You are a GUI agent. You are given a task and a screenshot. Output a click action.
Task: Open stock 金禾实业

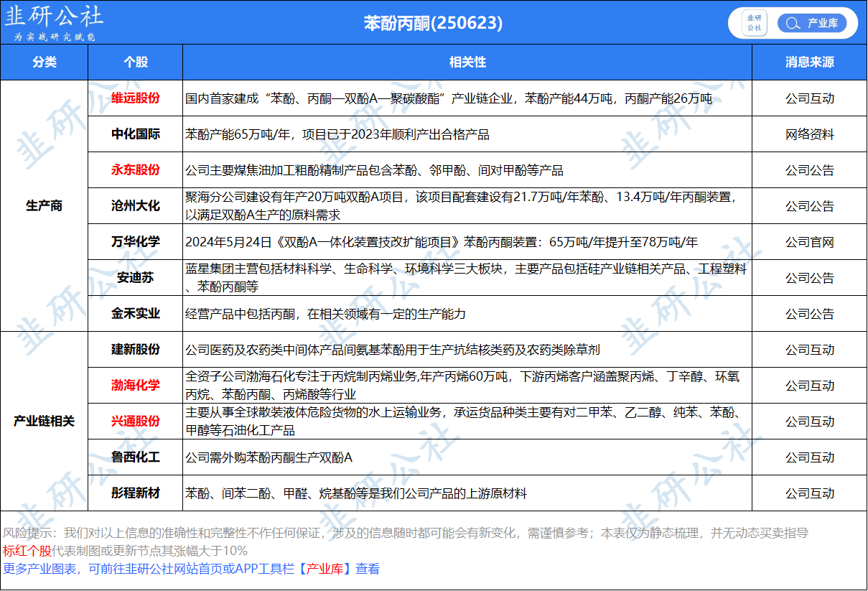click(136, 314)
